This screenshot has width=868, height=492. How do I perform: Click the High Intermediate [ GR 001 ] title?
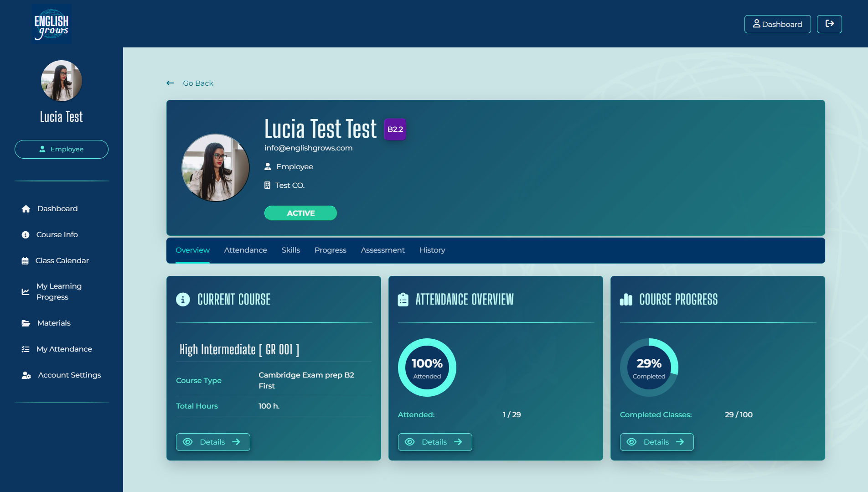coord(239,350)
